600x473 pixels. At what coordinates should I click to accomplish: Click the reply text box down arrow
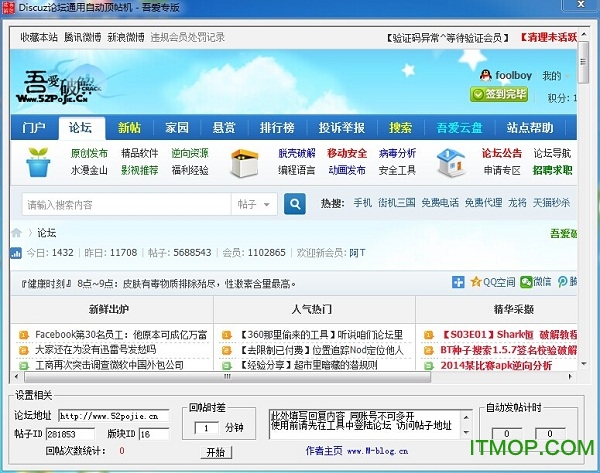point(466,432)
